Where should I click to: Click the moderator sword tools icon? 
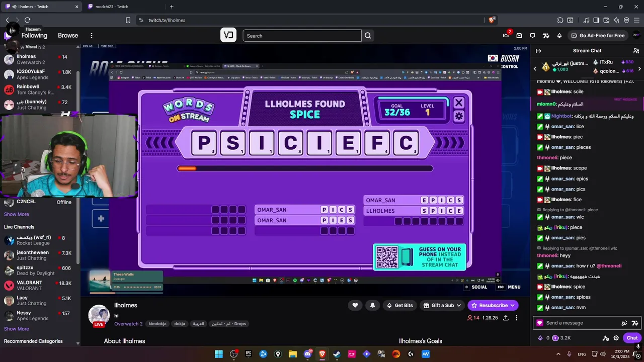pos(606,338)
